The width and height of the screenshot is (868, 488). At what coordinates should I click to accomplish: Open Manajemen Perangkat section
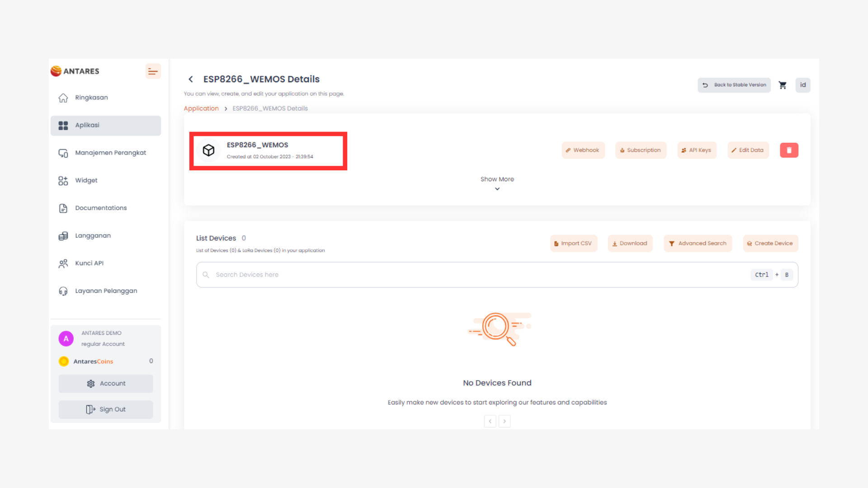tap(106, 153)
